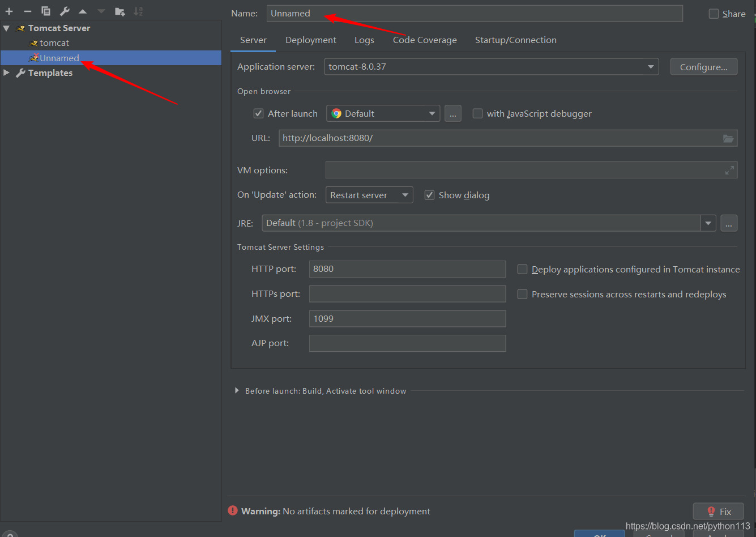Screen dimensions: 756x537
Task: Open the JRE dropdown arrow
Action: pyautogui.click(x=708, y=223)
